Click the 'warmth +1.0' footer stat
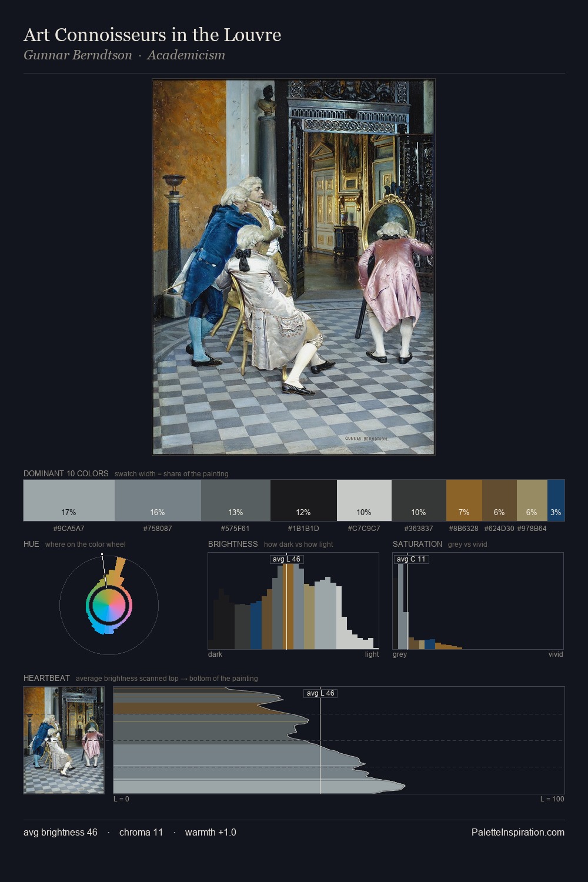Screen dimensions: 588x882 [x=211, y=832]
